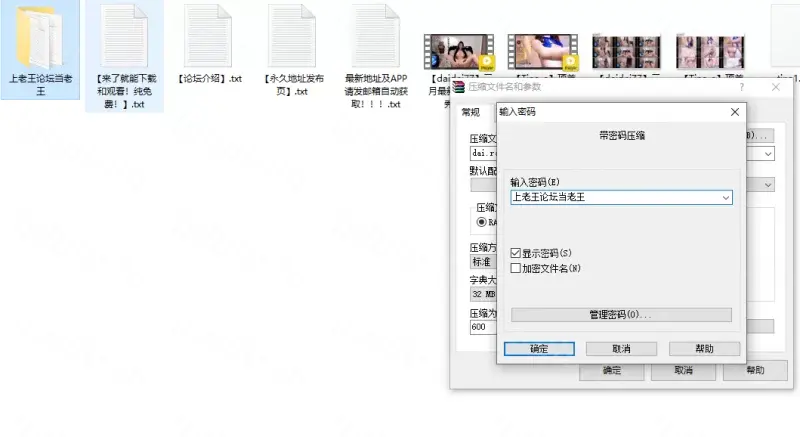Click 取消 in the password dialog
Screen dimensions: 800x437
coord(621,349)
